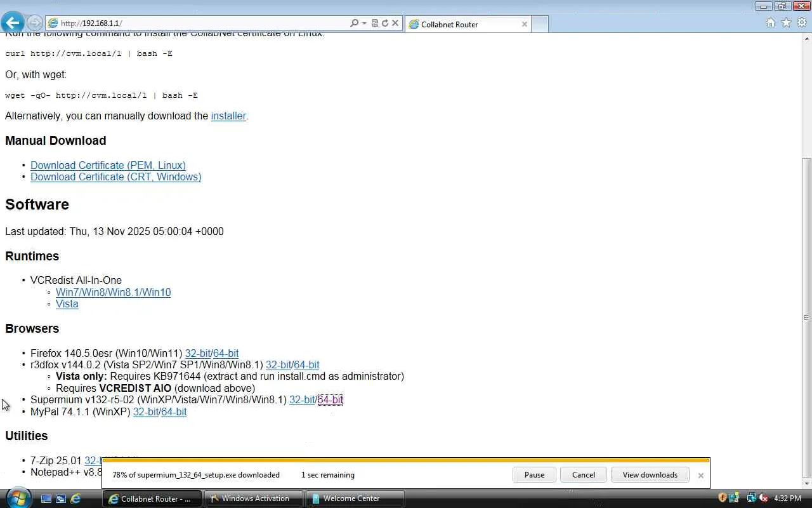
Task: Open a new blank tab
Action: 539,24
